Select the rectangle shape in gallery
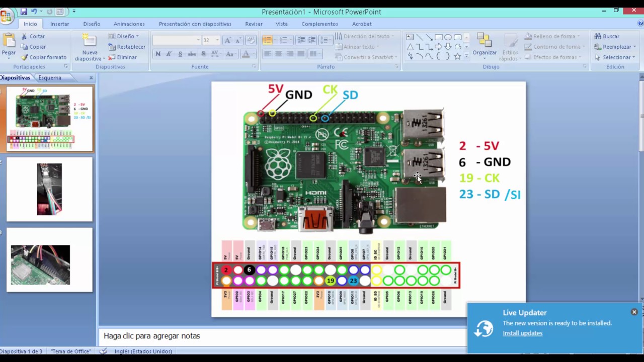Image resolution: width=644 pixels, height=362 pixels. tap(439, 37)
